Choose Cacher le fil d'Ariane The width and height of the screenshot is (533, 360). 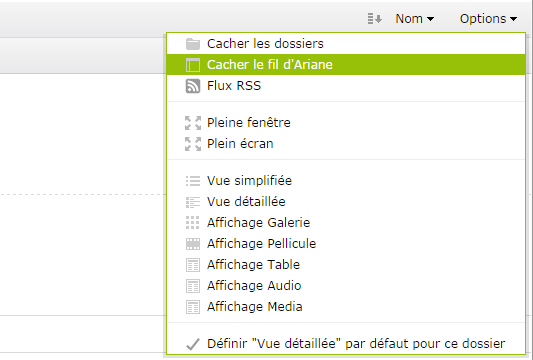(346, 65)
